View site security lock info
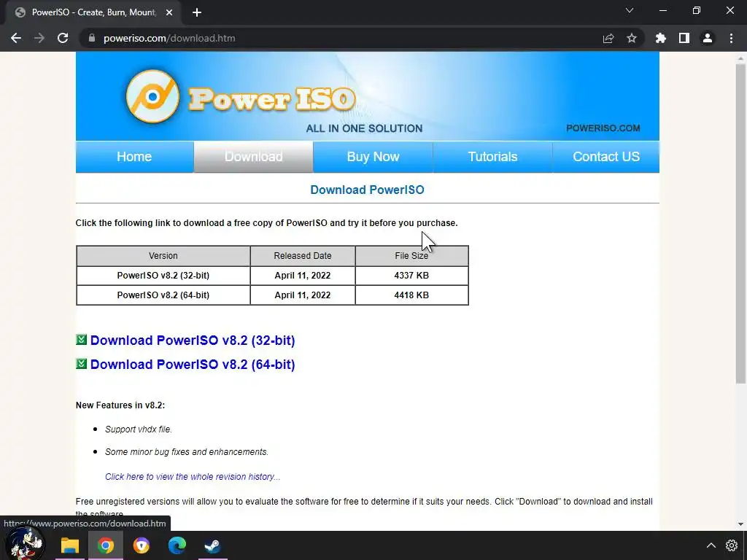Viewport: 747px width, 560px height. [92, 38]
